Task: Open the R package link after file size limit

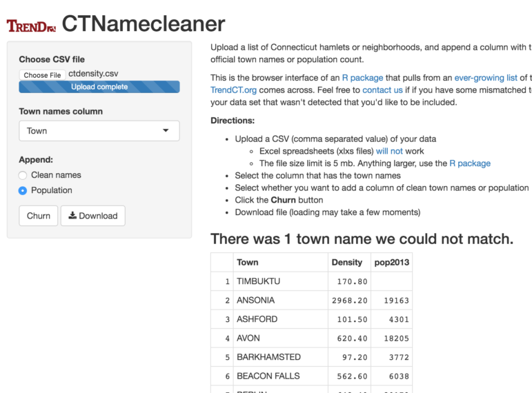Action: pyautogui.click(x=470, y=163)
